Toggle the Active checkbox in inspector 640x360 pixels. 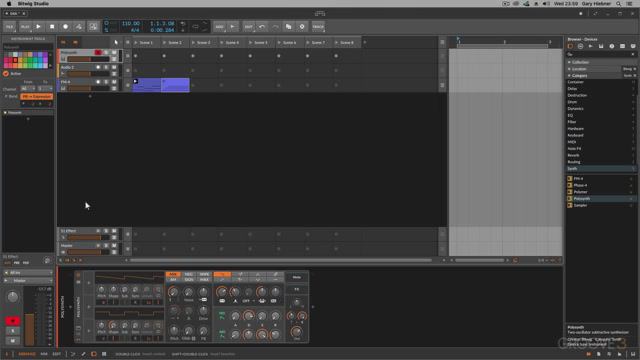[6, 74]
